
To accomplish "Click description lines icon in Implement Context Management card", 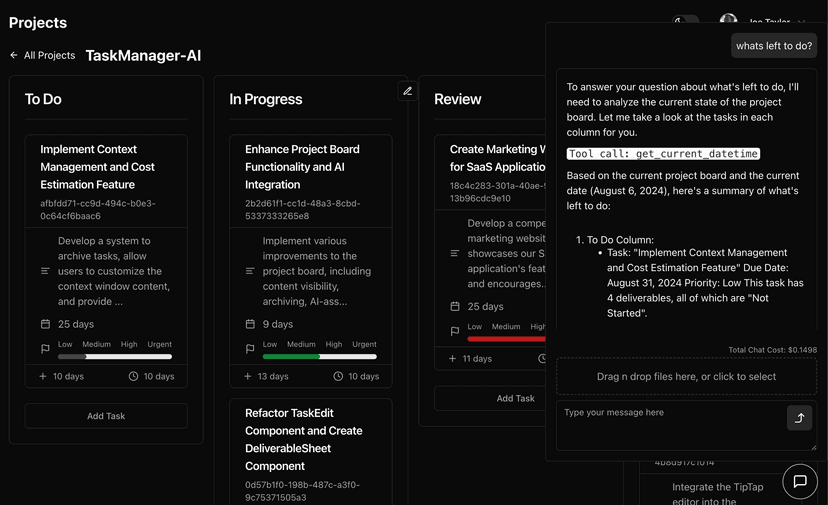I will pyautogui.click(x=45, y=271).
